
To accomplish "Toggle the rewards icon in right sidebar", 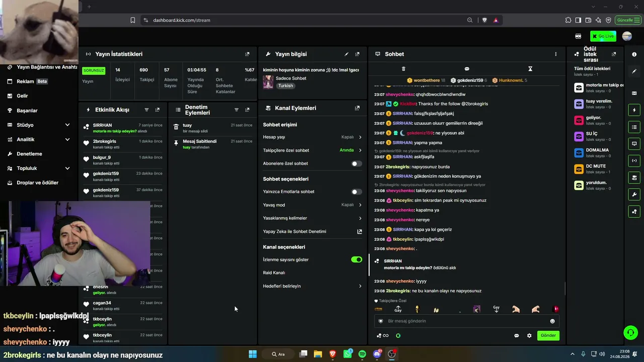I will pyautogui.click(x=634, y=211).
